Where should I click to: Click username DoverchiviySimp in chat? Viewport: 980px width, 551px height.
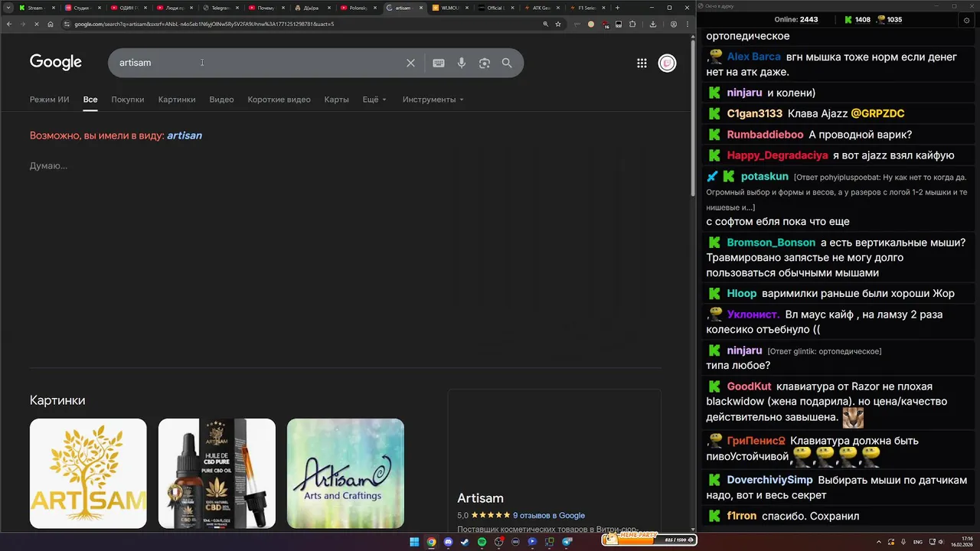pyautogui.click(x=770, y=480)
